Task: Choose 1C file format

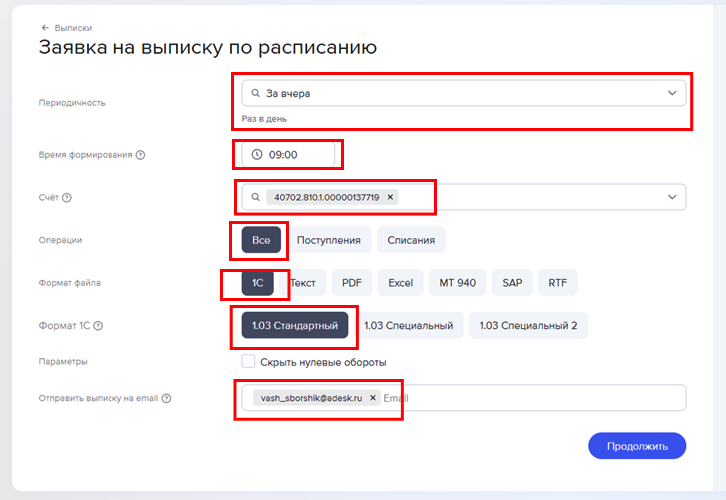Action: click(257, 282)
